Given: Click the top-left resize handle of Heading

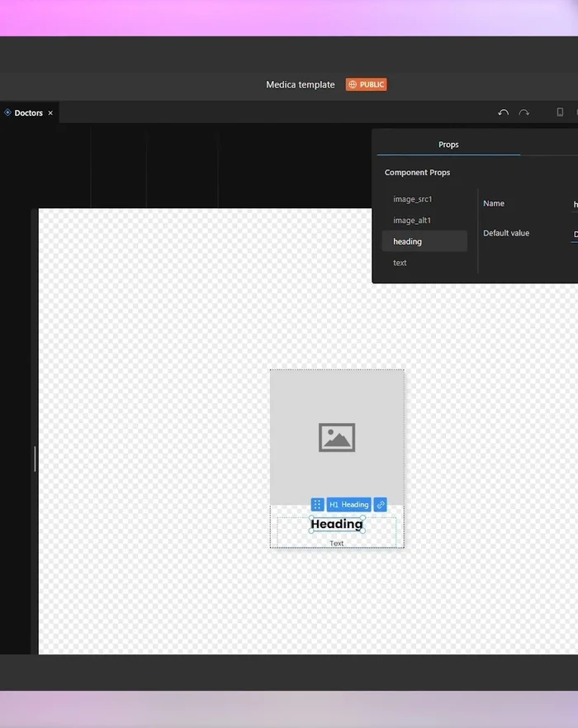Looking at the screenshot, I should pyautogui.click(x=311, y=517).
